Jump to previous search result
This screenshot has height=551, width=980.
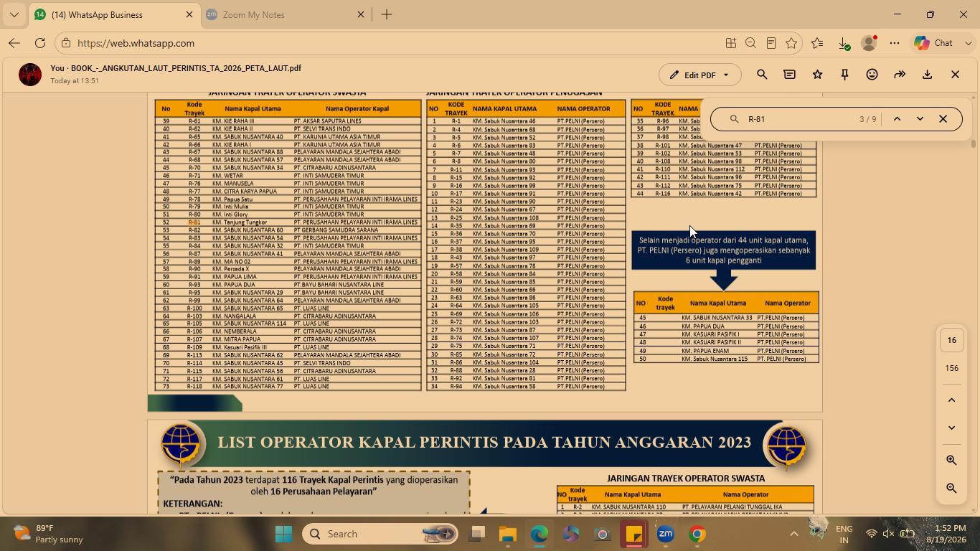tap(897, 119)
